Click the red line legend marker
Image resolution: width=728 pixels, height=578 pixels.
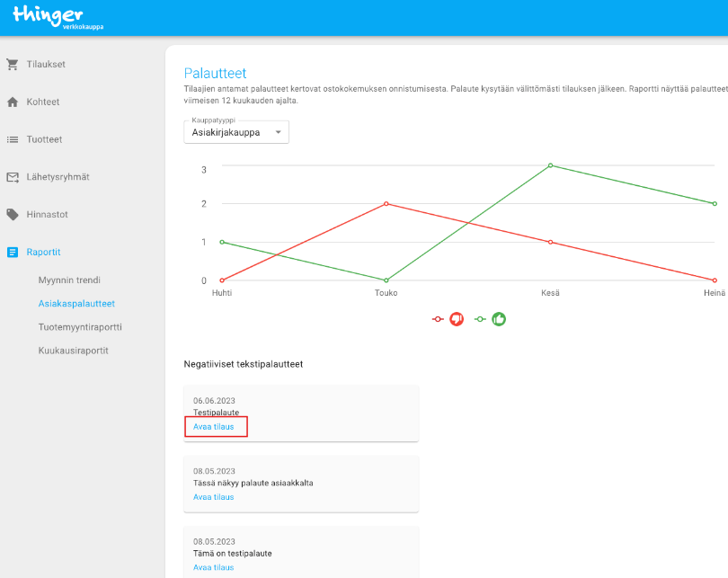tap(438, 319)
